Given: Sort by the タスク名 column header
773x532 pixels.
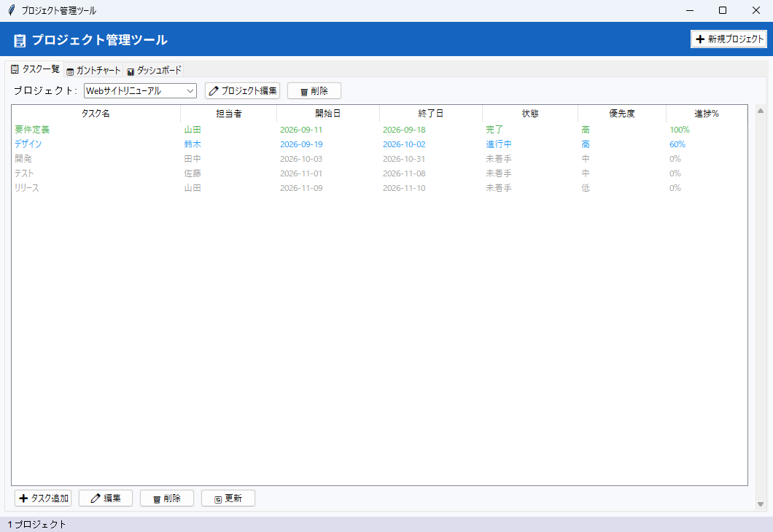Looking at the screenshot, I should pyautogui.click(x=96, y=113).
